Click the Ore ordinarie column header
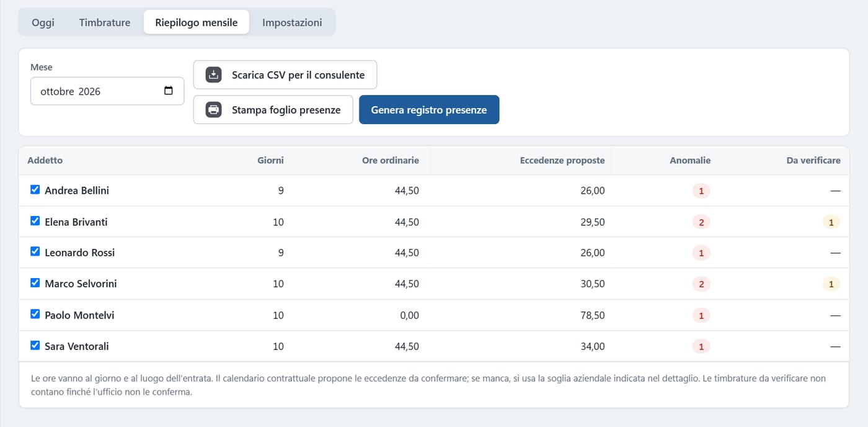This screenshot has height=427, width=868. click(391, 160)
